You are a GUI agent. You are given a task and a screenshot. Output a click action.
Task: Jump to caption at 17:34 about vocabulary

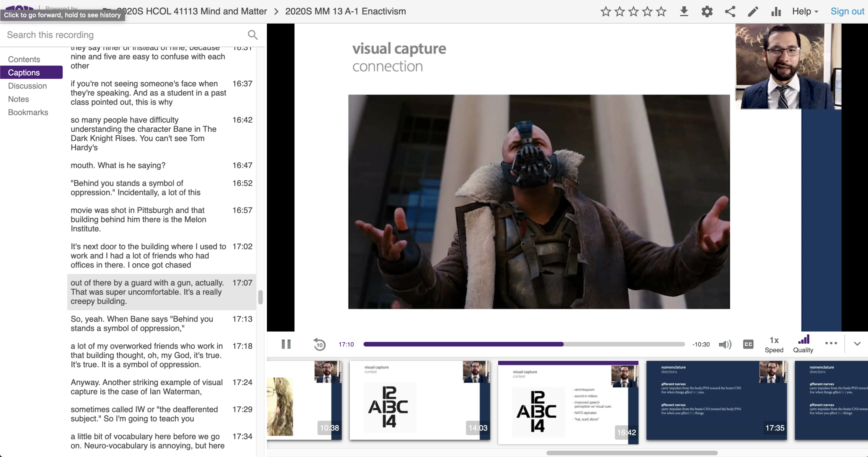(x=161, y=441)
